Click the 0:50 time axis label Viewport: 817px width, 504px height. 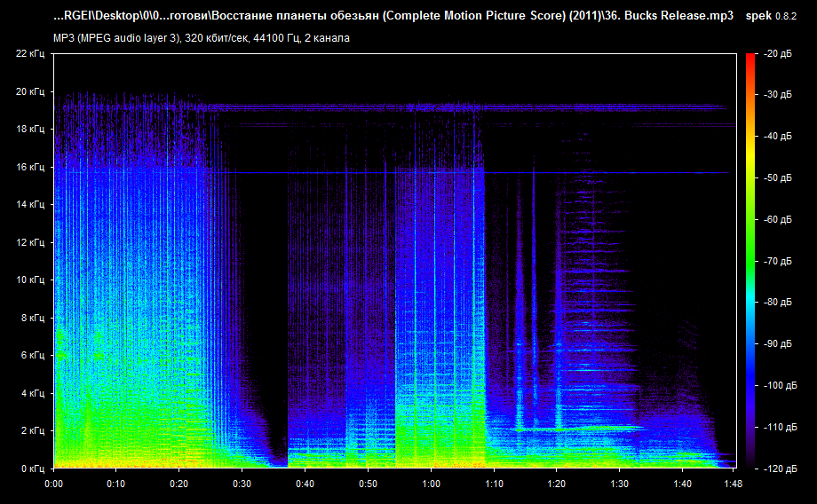click(x=368, y=484)
